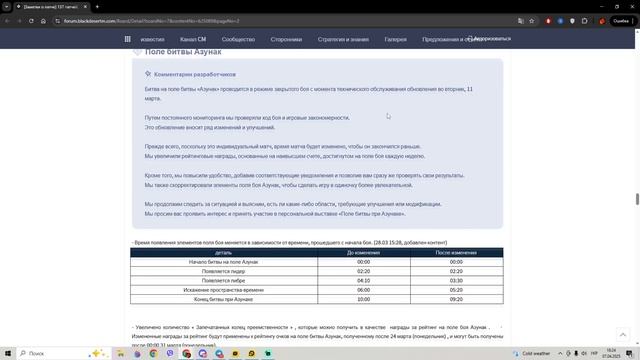Click the Ошибка error button
640x360 pixels.
621,21
